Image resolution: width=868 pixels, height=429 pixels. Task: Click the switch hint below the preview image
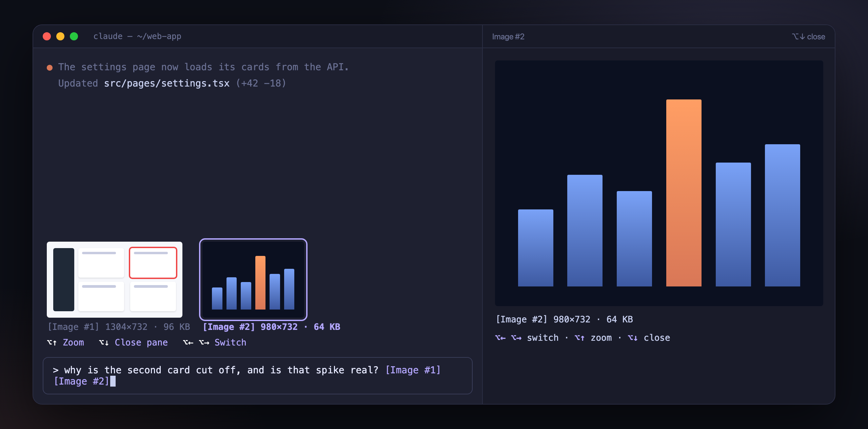527,338
